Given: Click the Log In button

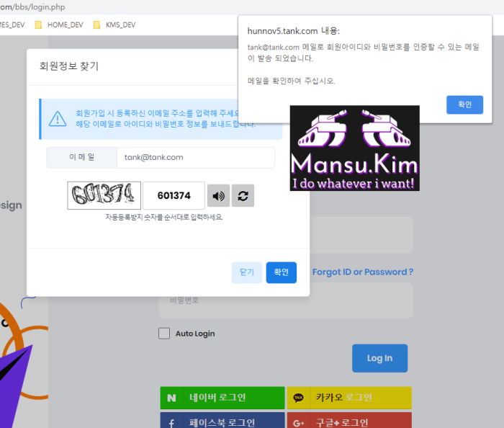Looking at the screenshot, I should [379, 358].
